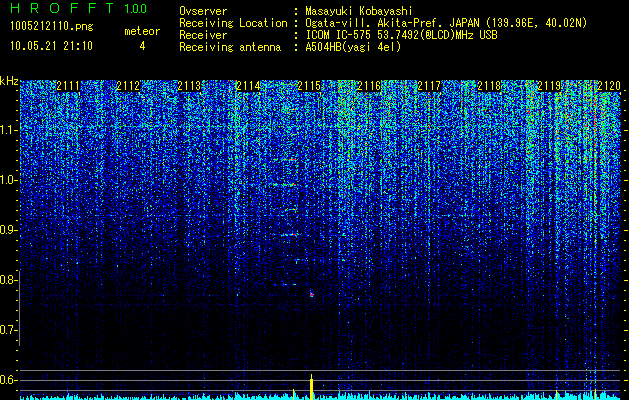Click the Receiving antenna label
This screenshot has height=400, width=629.
click(230, 47)
